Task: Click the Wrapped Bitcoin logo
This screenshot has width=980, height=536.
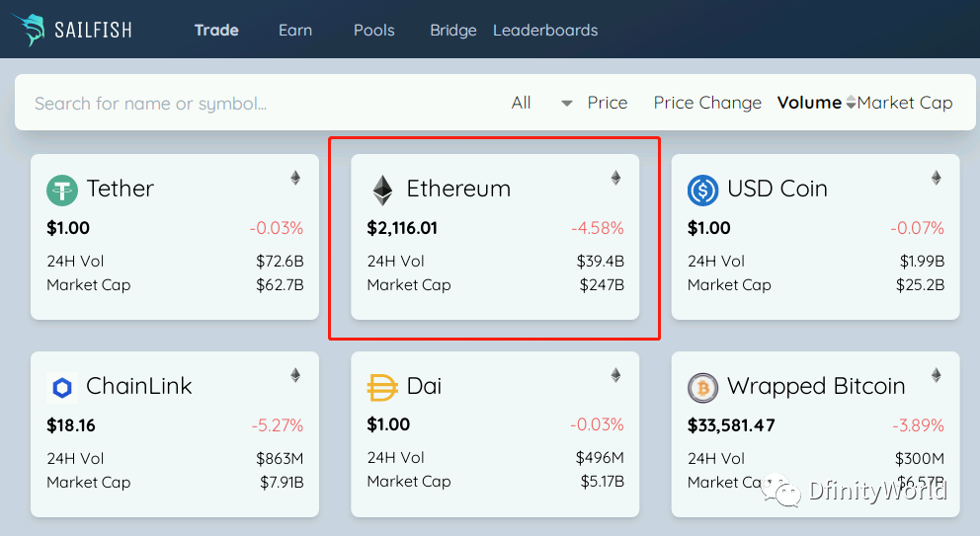Action: (x=702, y=388)
